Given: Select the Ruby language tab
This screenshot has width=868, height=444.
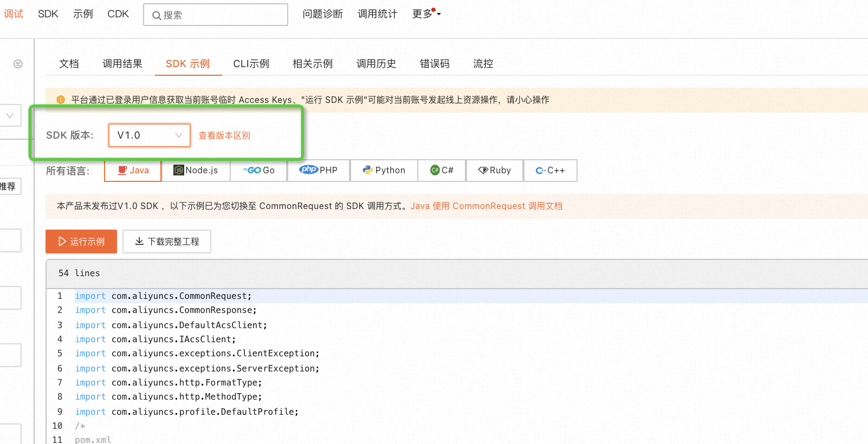Looking at the screenshot, I should tap(495, 171).
